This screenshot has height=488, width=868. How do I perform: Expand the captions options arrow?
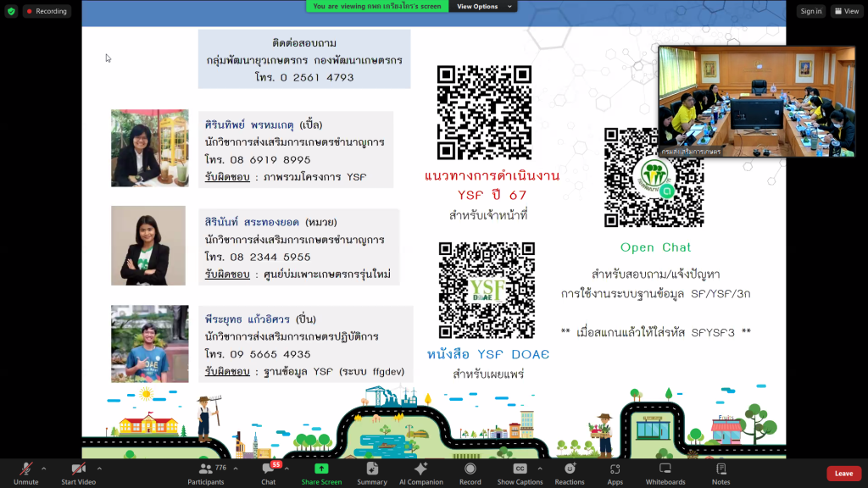[x=540, y=469]
